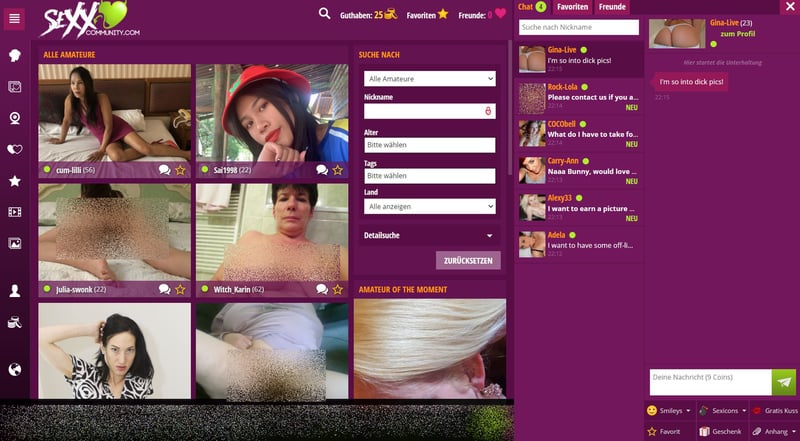Open the user profile sidebar icon
The height and width of the screenshot is (441, 800).
15,291
